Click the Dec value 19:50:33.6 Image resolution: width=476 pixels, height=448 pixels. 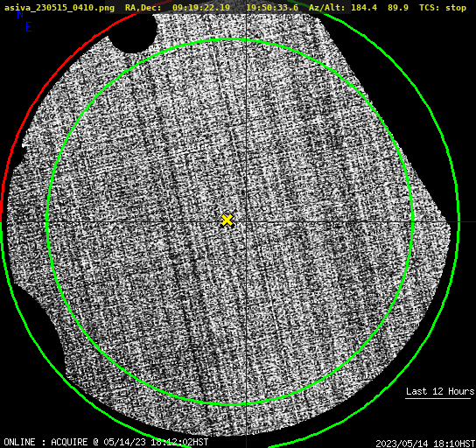point(272,8)
